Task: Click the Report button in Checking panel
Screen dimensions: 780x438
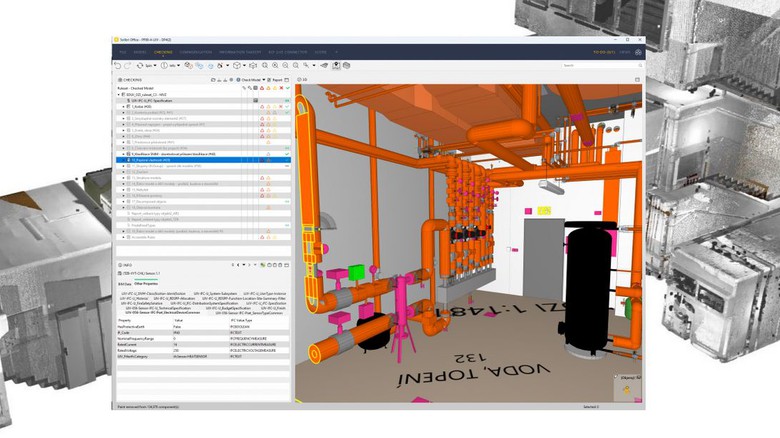Action: tap(277, 79)
